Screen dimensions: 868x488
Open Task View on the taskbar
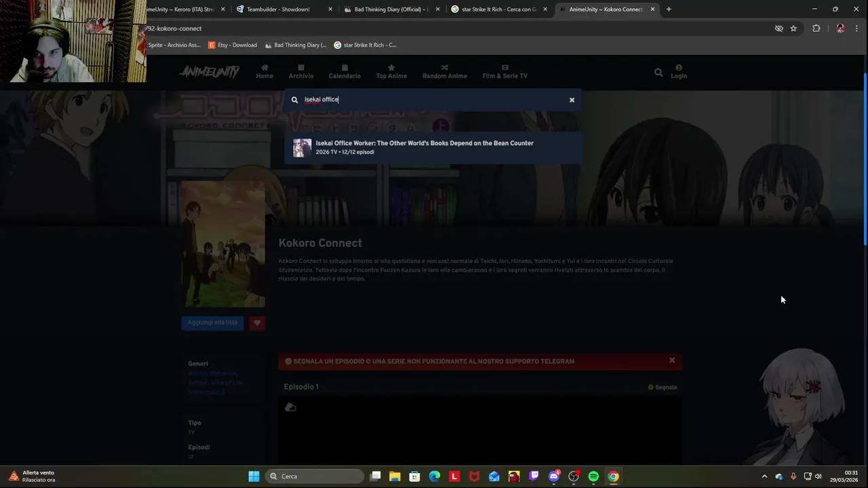[x=376, y=476]
